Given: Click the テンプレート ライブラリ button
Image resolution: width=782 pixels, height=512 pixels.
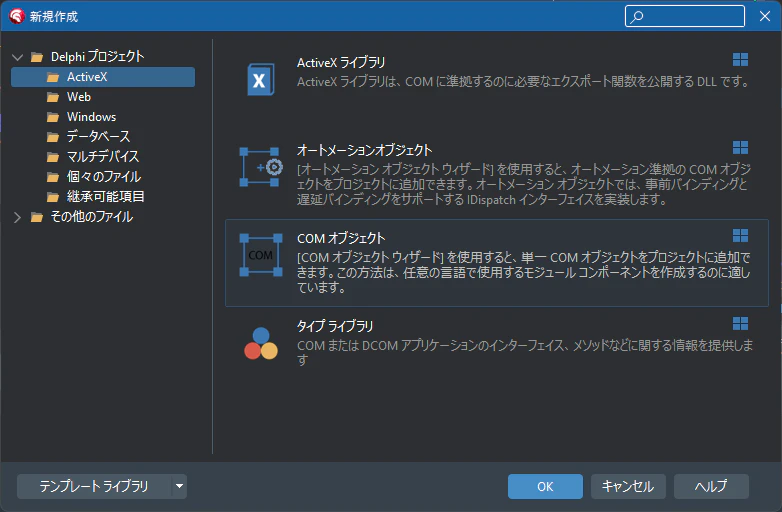Looking at the screenshot, I should pyautogui.click(x=94, y=486).
